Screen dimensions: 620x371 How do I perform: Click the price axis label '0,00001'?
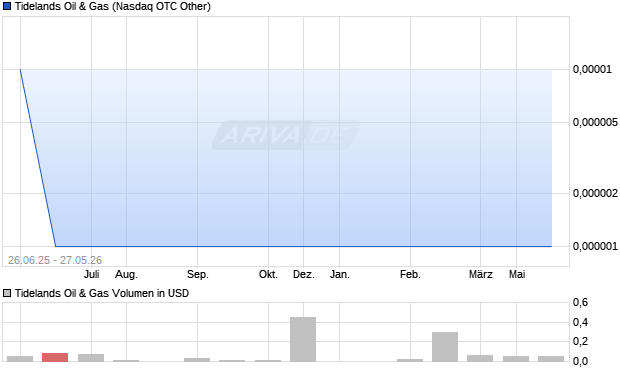[x=592, y=69]
